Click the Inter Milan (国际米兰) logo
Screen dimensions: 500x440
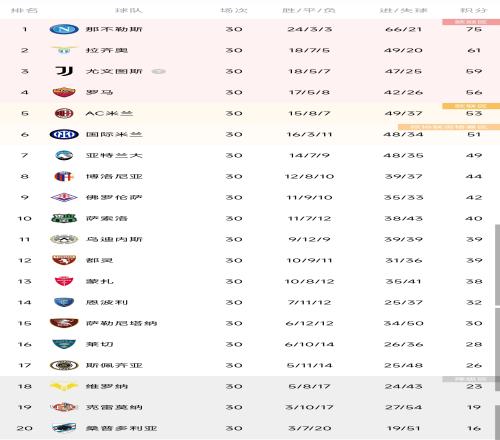64,134
